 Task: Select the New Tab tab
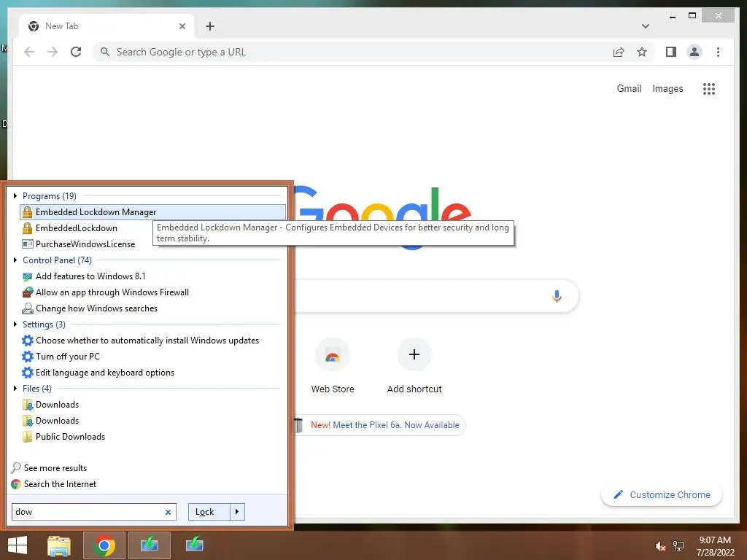coord(106,26)
